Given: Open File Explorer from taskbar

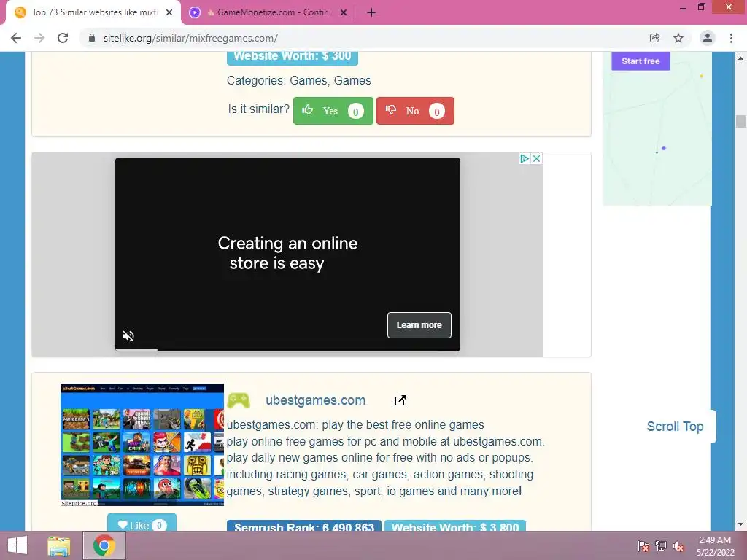Looking at the screenshot, I should 59,545.
